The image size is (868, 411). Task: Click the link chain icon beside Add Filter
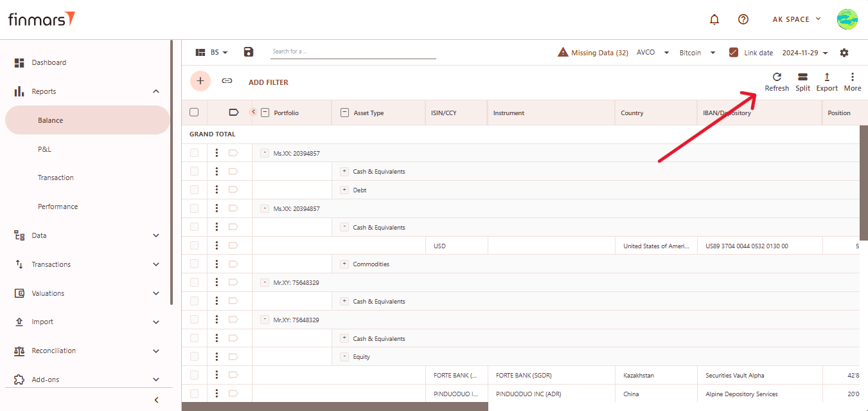227,81
